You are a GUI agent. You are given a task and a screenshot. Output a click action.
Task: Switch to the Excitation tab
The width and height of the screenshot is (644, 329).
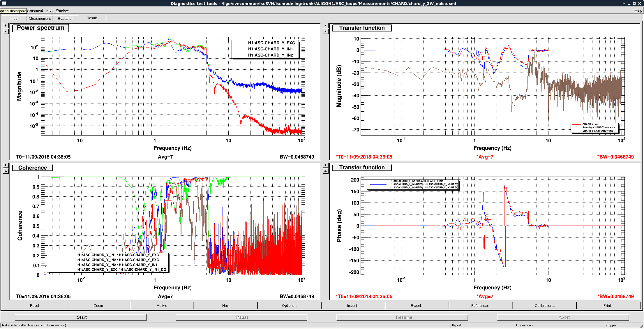[66, 18]
